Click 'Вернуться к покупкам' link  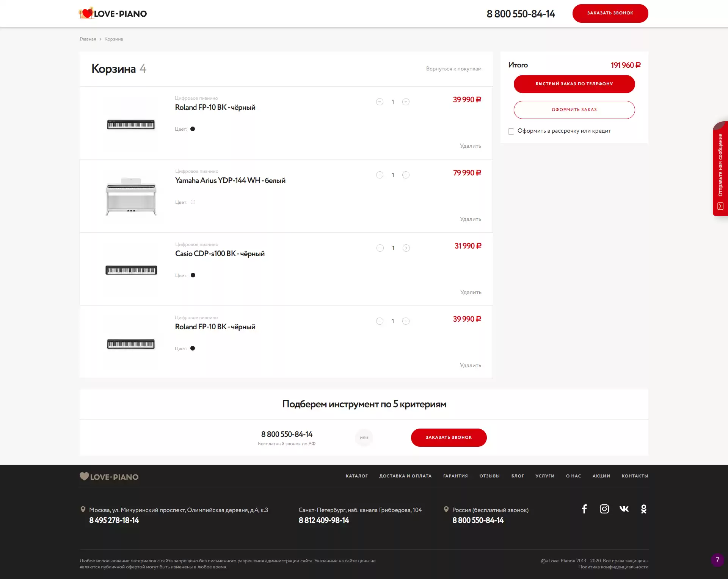click(x=454, y=69)
